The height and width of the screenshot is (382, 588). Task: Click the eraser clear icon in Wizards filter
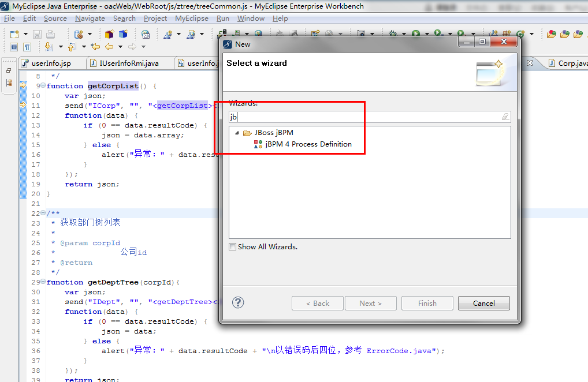pos(505,117)
